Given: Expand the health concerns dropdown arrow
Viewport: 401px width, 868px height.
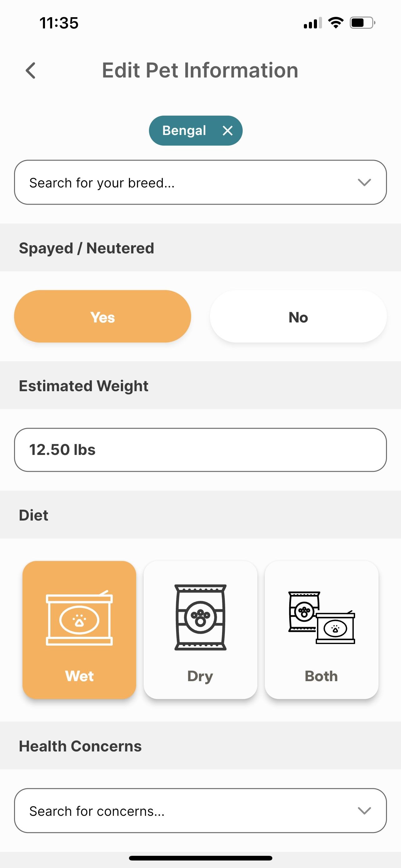Looking at the screenshot, I should 364,811.
